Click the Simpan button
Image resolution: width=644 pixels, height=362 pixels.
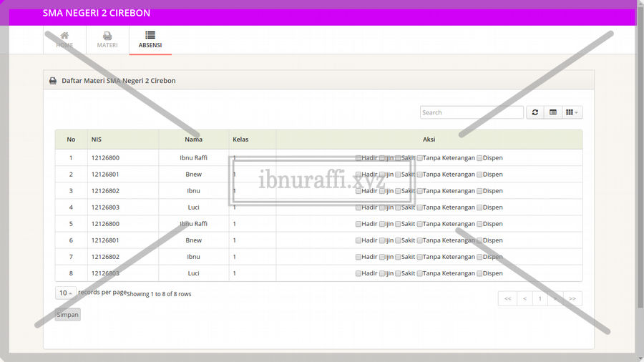click(68, 314)
